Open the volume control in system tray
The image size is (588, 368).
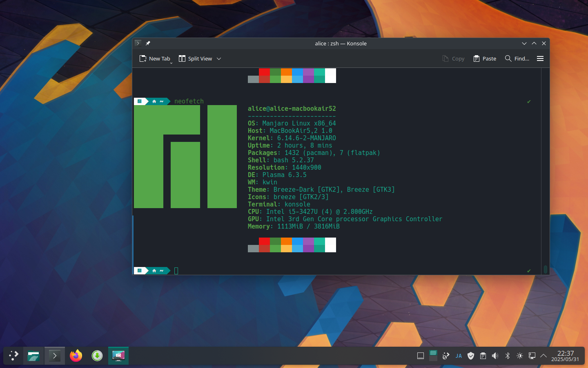point(495,356)
